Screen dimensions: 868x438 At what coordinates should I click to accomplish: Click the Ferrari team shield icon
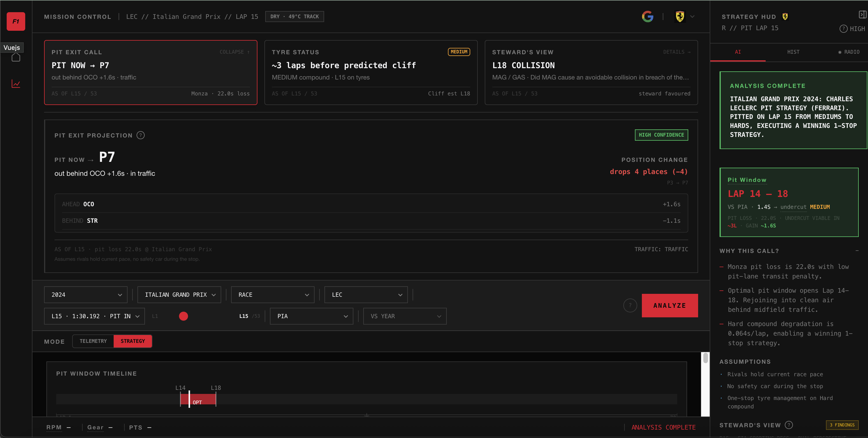[680, 17]
